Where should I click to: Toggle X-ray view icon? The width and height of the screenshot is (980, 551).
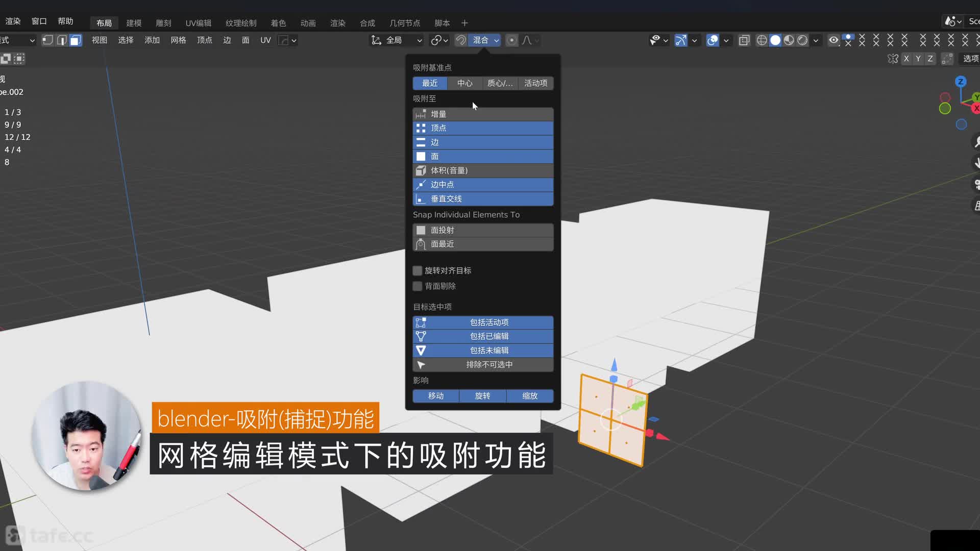744,40
